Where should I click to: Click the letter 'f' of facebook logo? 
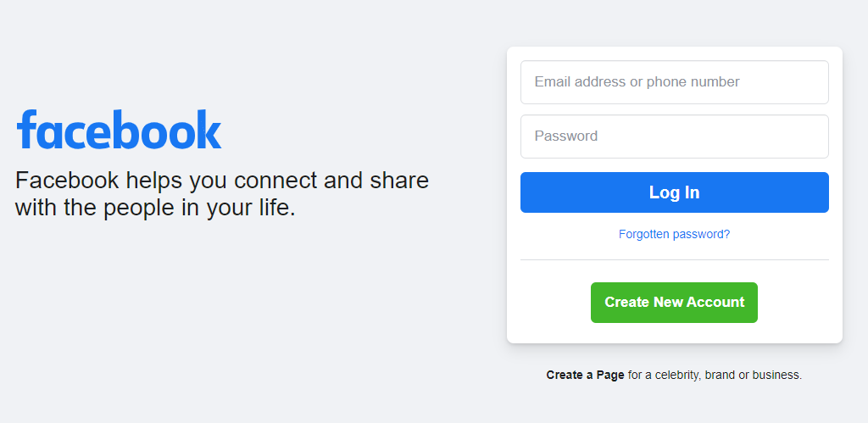coord(27,130)
